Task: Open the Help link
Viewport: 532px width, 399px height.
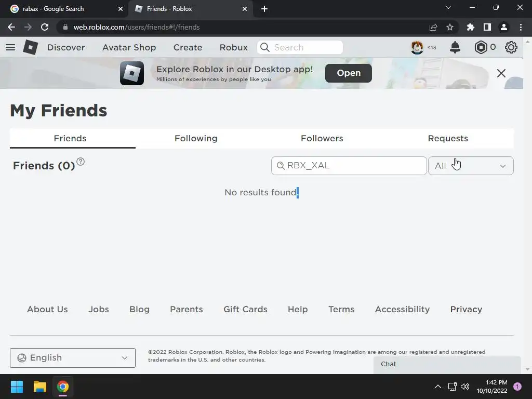Action: (x=298, y=309)
